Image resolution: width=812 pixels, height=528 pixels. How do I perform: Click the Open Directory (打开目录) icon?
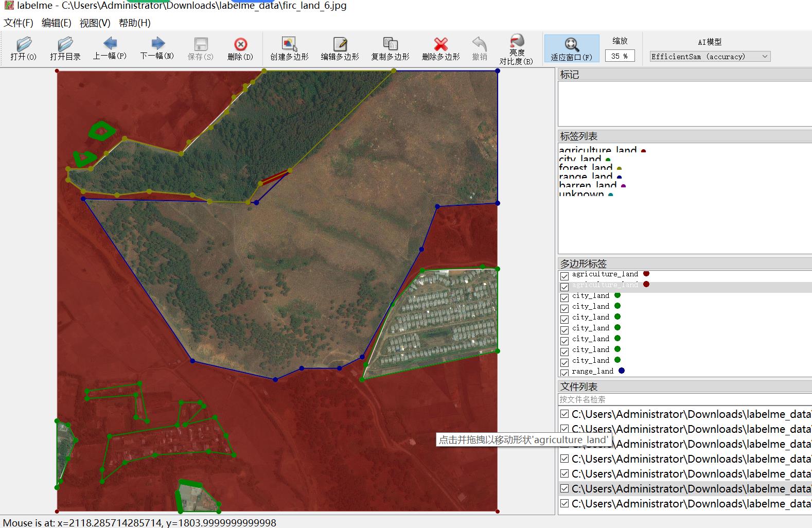(x=65, y=48)
